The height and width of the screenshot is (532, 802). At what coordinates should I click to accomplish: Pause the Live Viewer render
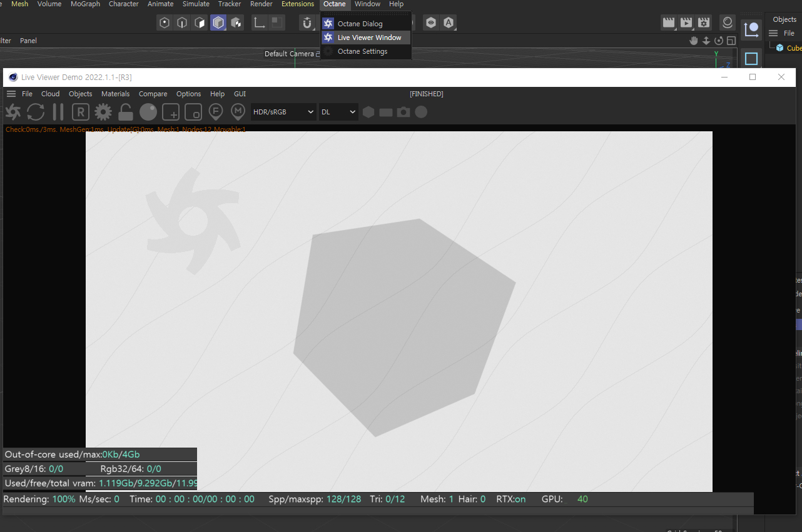click(x=58, y=112)
